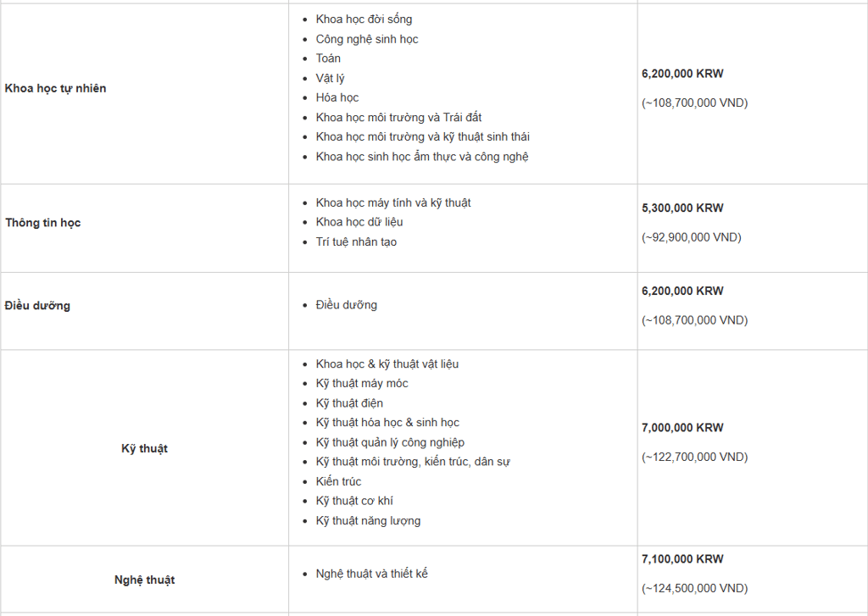Viewport: 868px width, 616px height.
Task: Click the "Thông tin học" row heading
Action: 43,223
